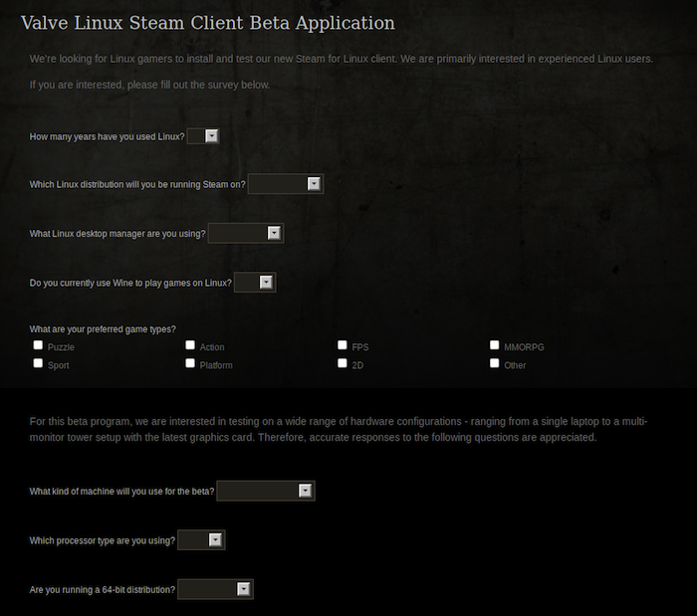697x616 pixels.
Task: Check the Puzzle game type checkbox
Action: click(x=39, y=345)
